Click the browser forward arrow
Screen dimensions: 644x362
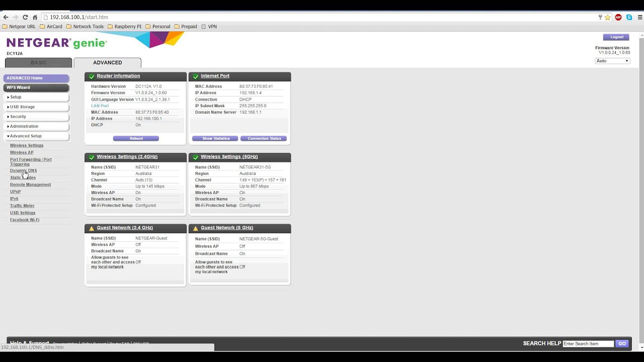click(x=15, y=17)
